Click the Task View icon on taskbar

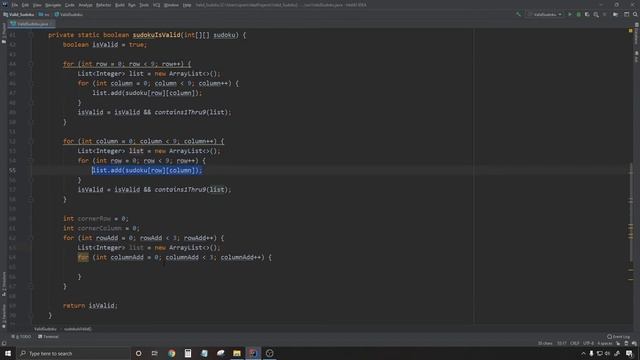155,353
